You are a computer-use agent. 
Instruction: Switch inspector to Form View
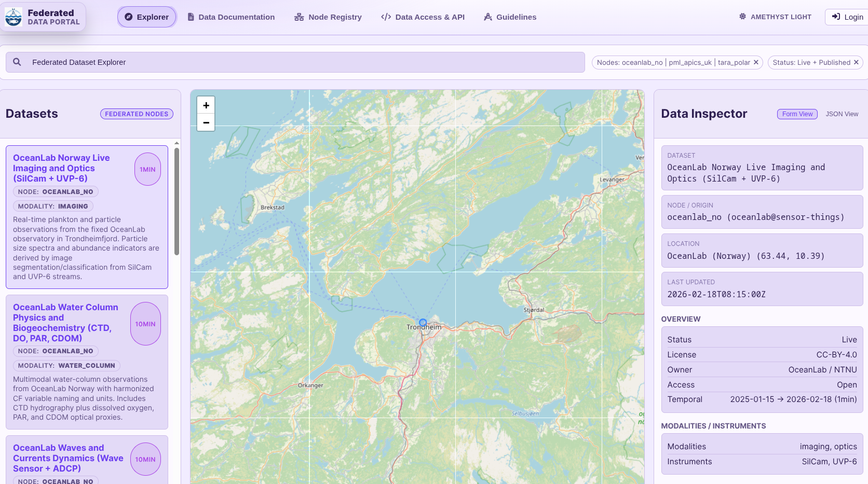point(797,114)
